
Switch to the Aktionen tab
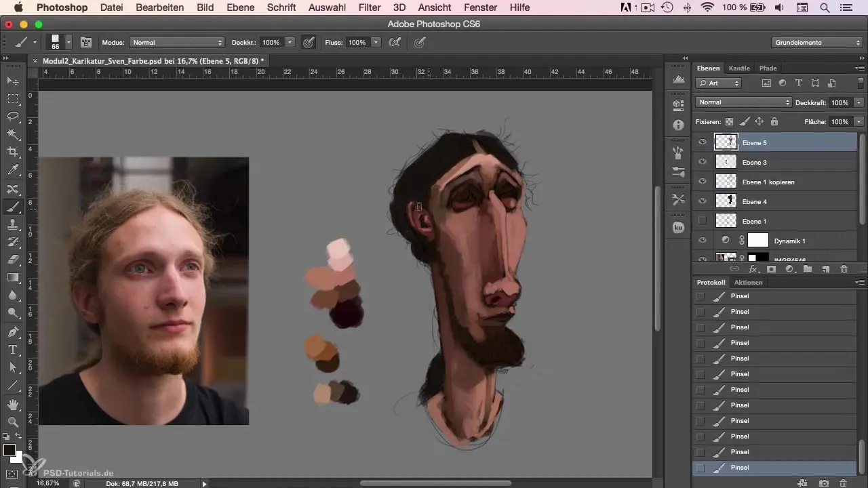748,282
